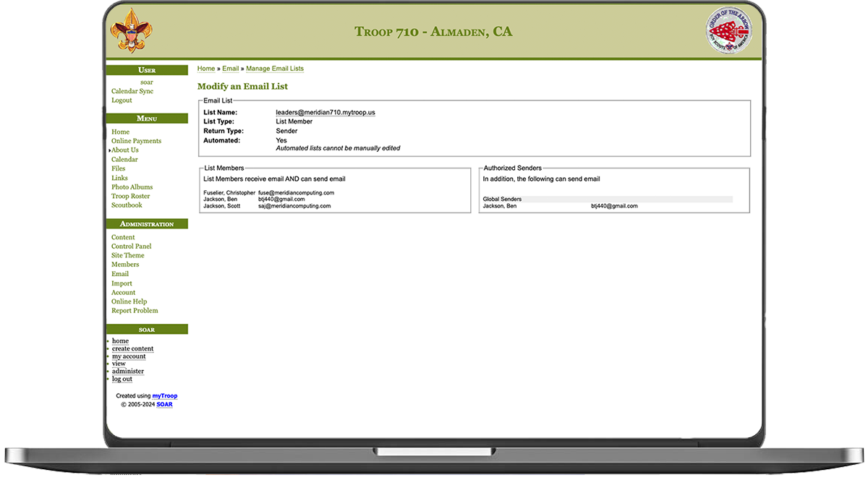The height and width of the screenshot is (480, 868).
Task: View the Photo Albums section
Action: tap(131, 187)
